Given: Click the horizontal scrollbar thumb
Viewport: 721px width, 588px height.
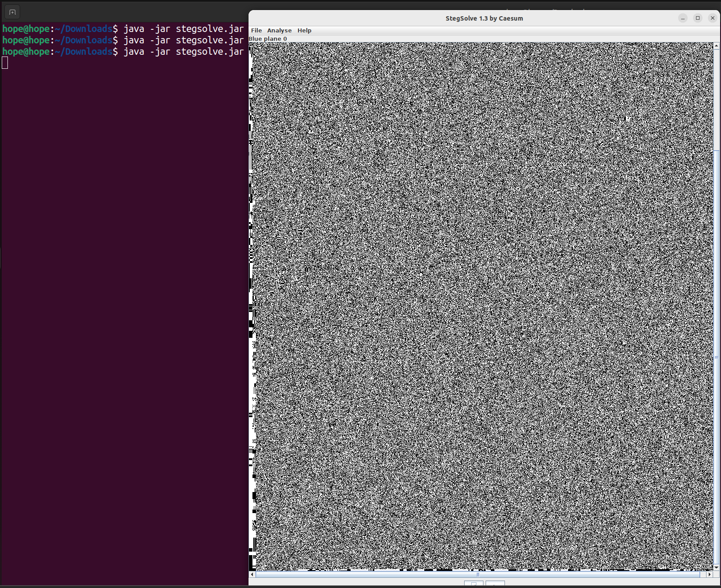Looking at the screenshot, I should pos(478,574).
